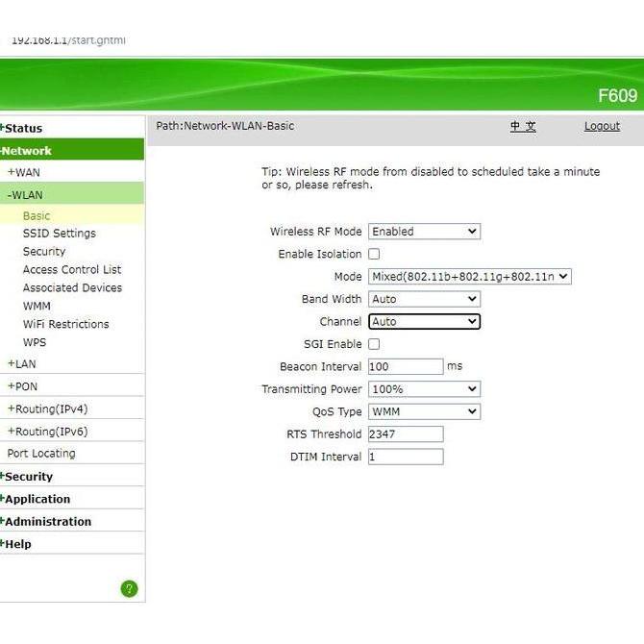
Task: Collapse the WLAN submenu
Action: click(x=25, y=195)
